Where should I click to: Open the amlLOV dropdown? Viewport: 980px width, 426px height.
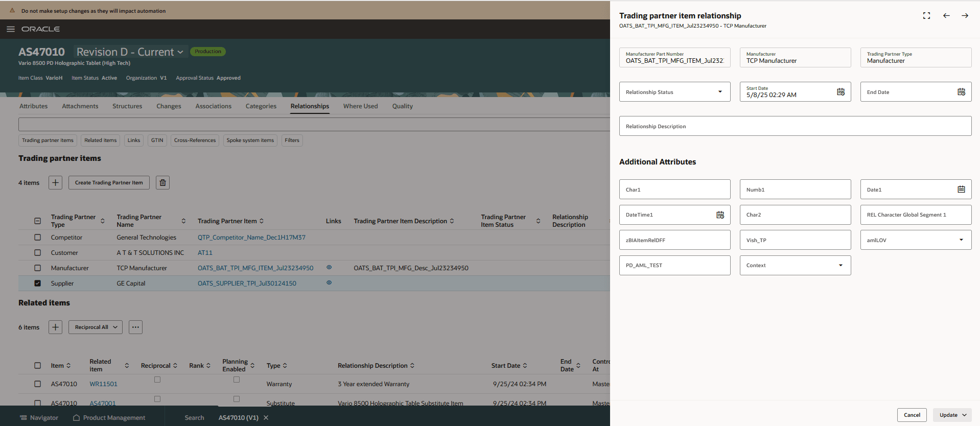click(x=916, y=240)
